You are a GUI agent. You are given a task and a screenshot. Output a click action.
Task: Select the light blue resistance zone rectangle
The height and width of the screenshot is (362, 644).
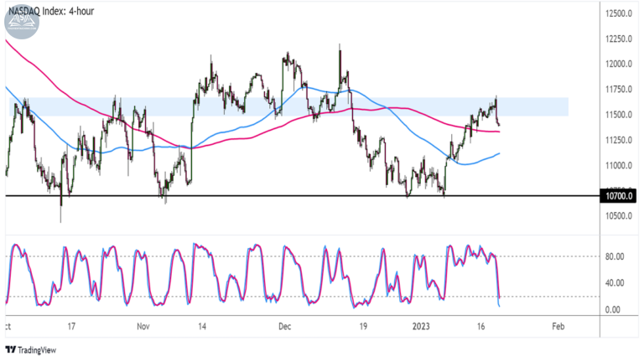pyautogui.click(x=288, y=106)
